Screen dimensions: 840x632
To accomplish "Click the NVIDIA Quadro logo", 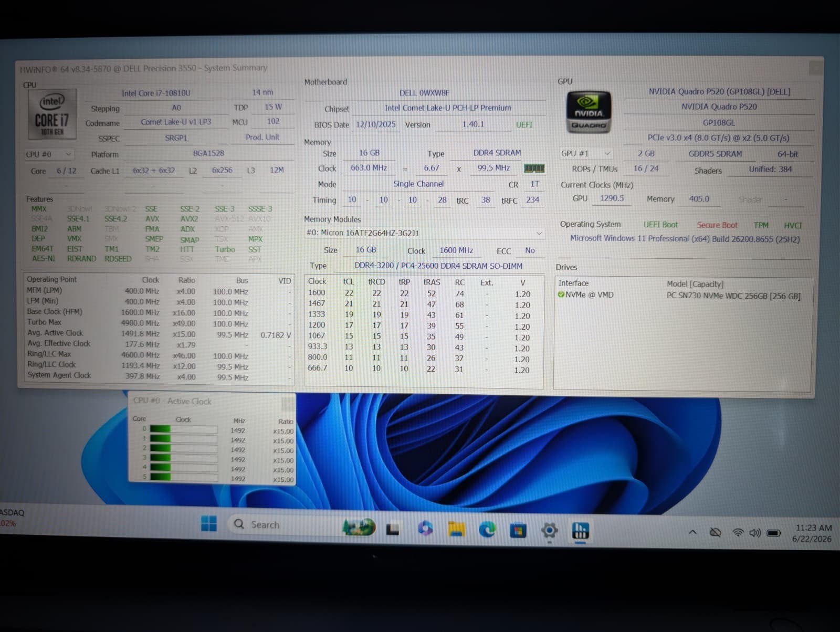I will click(x=589, y=112).
